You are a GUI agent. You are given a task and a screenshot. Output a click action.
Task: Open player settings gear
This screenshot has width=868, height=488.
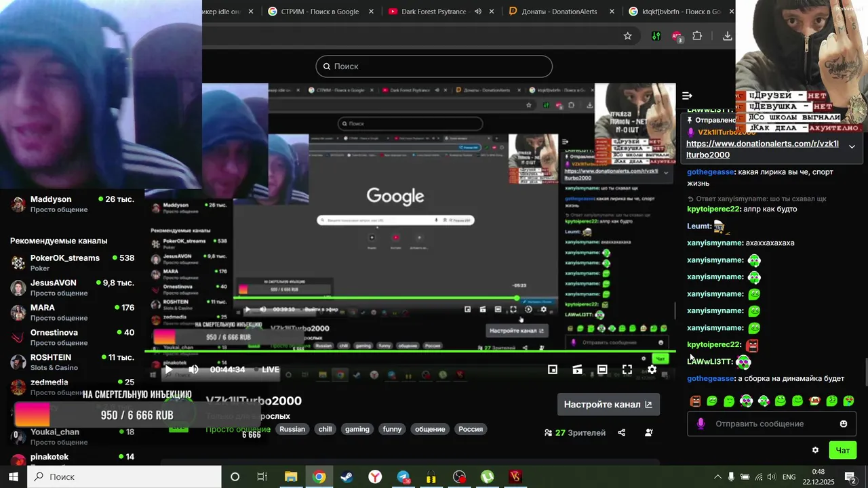[652, 369]
